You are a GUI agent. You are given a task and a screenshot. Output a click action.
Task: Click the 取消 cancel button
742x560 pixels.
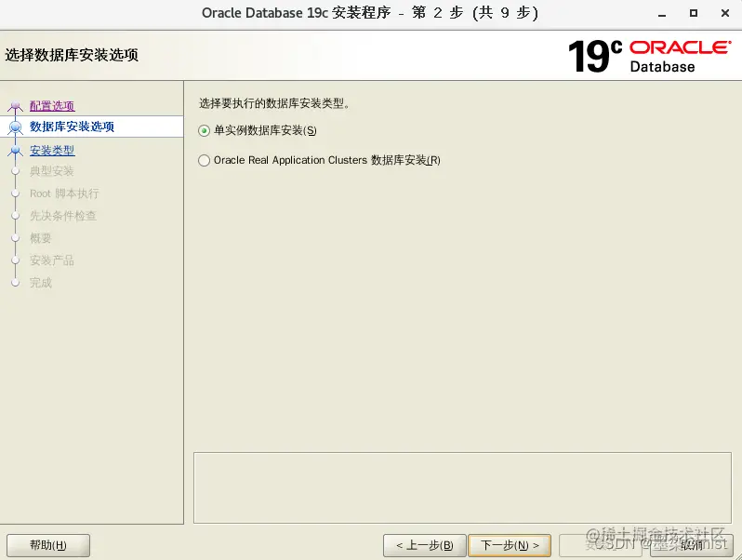(x=692, y=545)
